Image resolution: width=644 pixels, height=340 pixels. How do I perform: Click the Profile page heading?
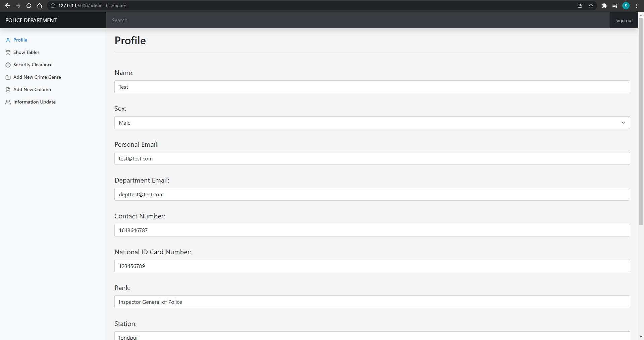(130, 41)
